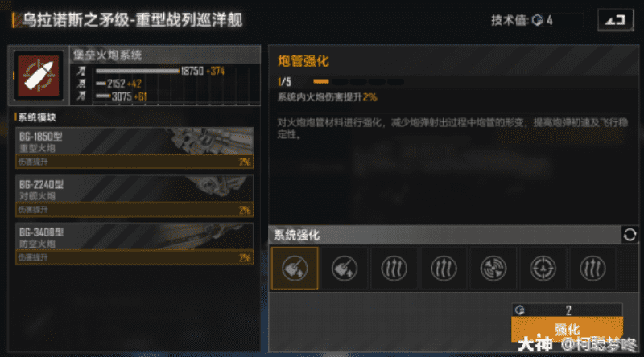This screenshot has height=357, width=644.
Task: Click the red 堡垒火炮系统 shell icon
Action: [x=38, y=76]
